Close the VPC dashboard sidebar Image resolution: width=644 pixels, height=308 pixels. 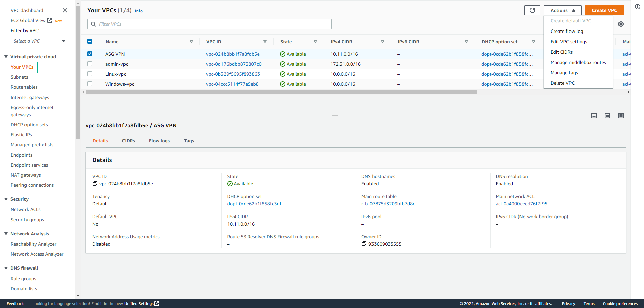coord(65,10)
